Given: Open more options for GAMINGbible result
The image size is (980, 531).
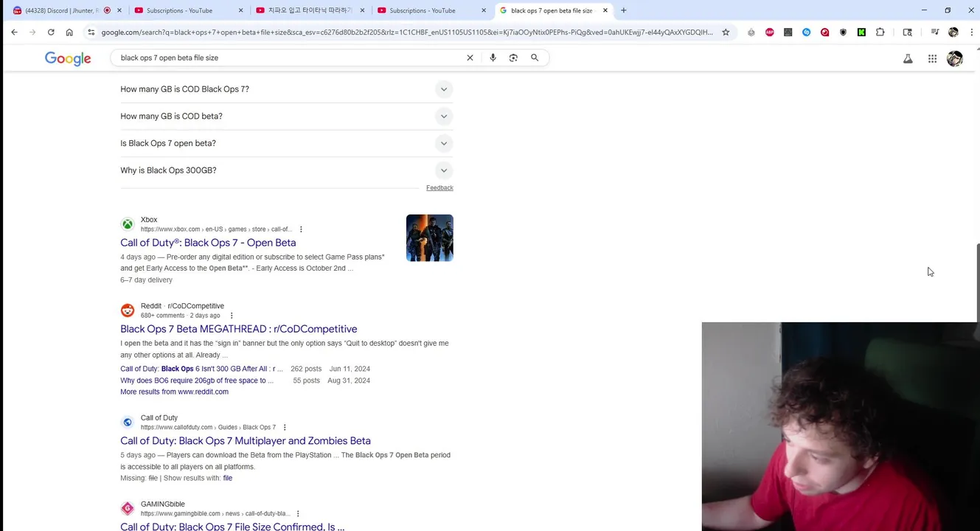Looking at the screenshot, I should [298, 514].
